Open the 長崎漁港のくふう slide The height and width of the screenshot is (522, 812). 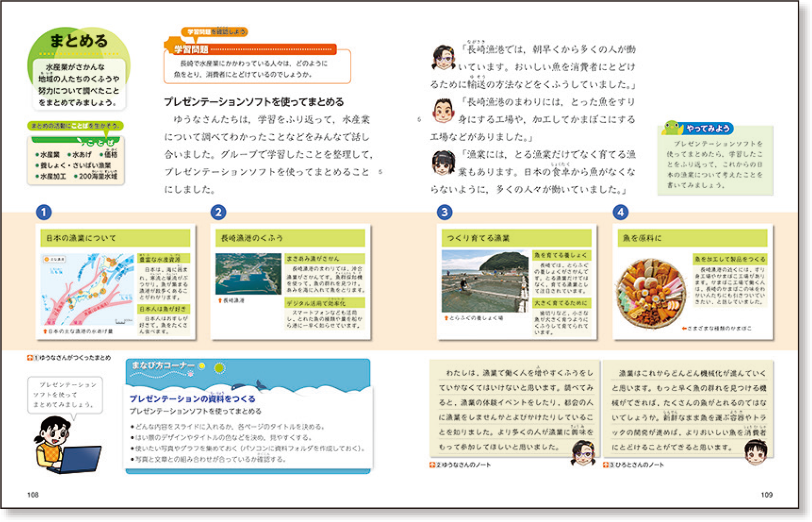coord(290,281)
